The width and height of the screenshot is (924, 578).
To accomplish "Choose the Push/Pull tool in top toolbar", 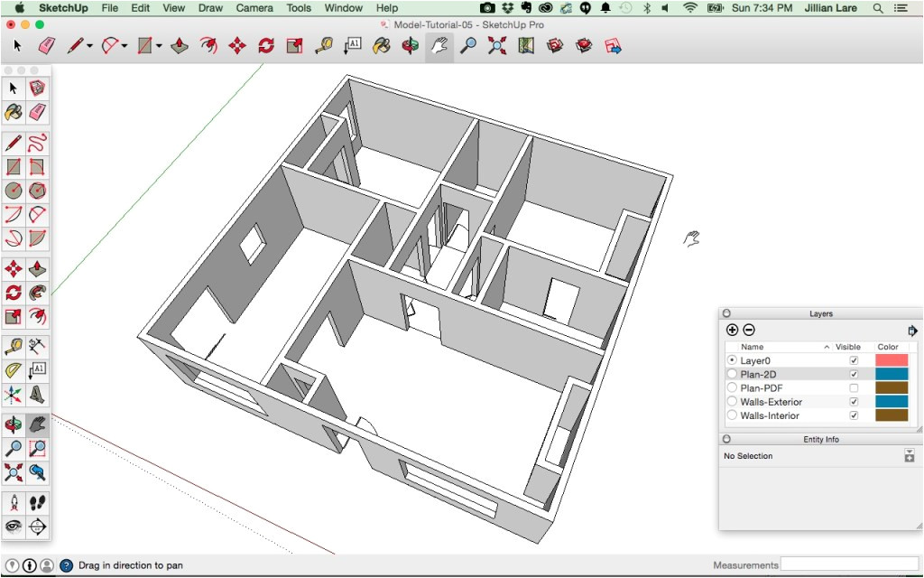I will (x=180, y=45).
